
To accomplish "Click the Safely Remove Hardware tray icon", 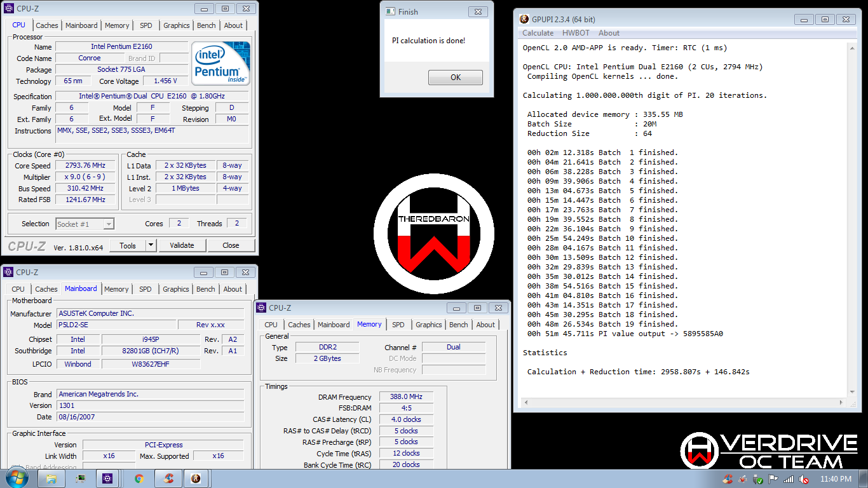I will 759,478.
